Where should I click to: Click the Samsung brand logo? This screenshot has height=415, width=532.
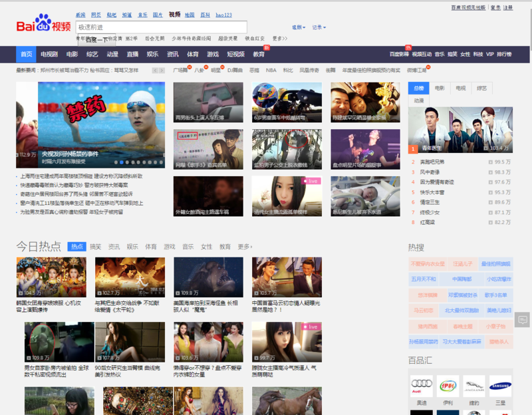[x=500, y=386]
